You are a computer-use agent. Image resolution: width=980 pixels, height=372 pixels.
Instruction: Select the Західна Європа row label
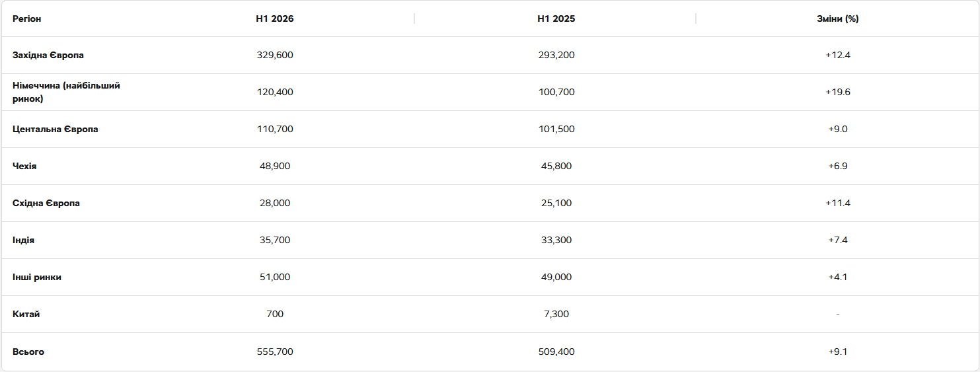point(48,55)
